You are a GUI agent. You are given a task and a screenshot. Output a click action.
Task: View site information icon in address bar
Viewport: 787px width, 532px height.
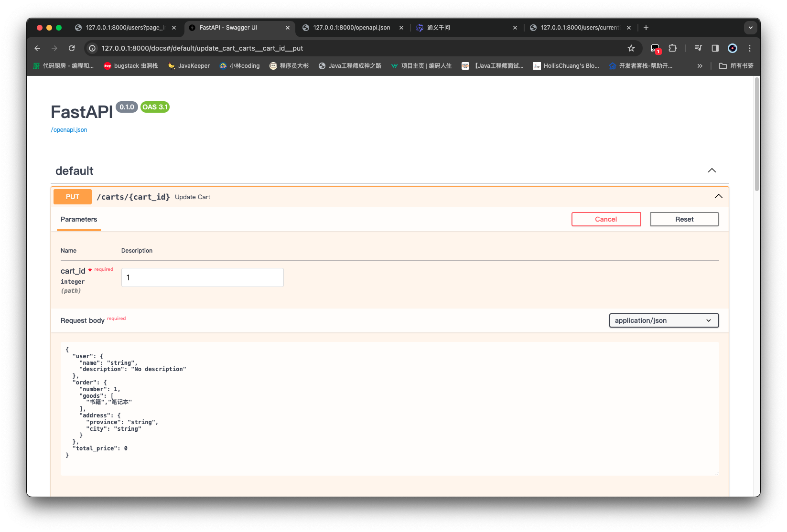[x=92, y=48]
